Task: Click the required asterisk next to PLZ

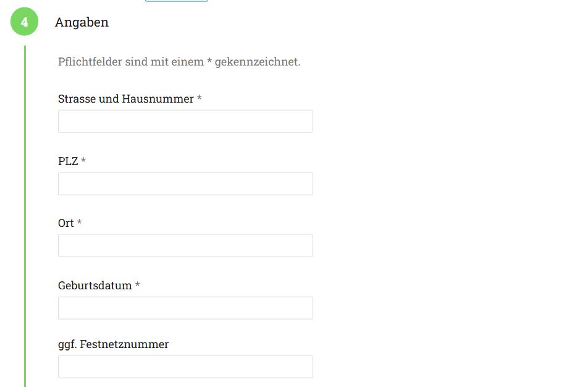Action: (x=83, y=161)
